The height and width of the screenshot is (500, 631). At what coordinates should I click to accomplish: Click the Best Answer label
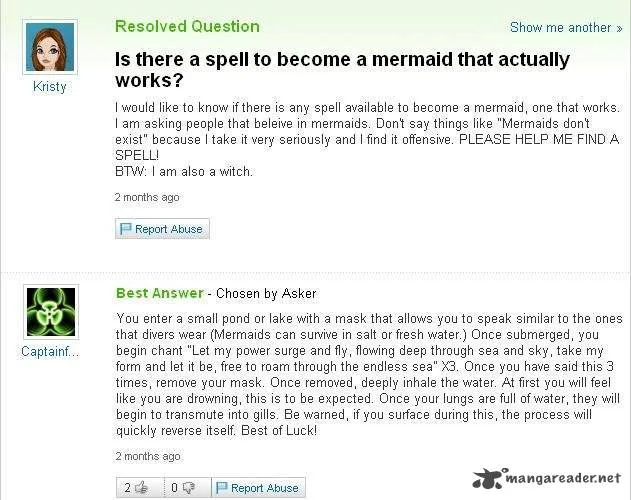160,293
